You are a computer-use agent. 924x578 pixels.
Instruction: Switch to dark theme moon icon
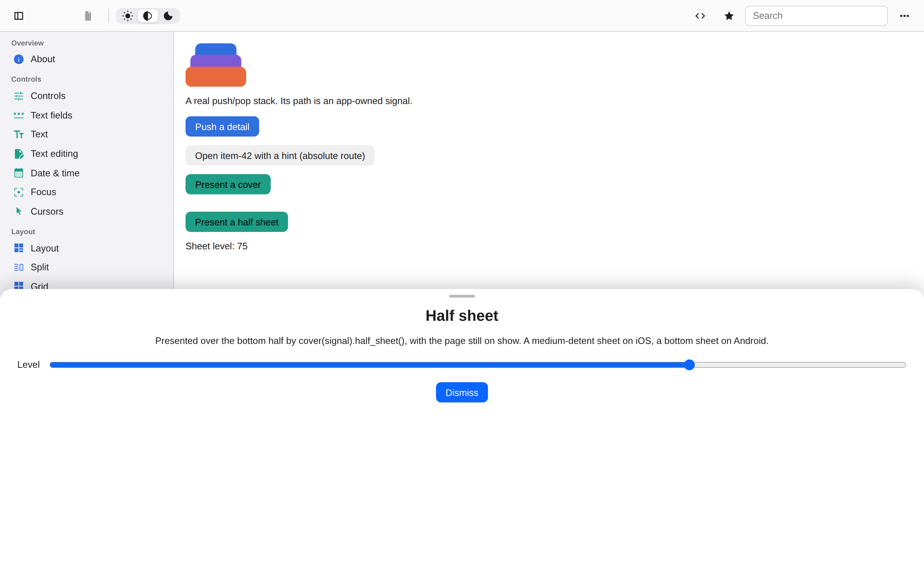point(168,16)
